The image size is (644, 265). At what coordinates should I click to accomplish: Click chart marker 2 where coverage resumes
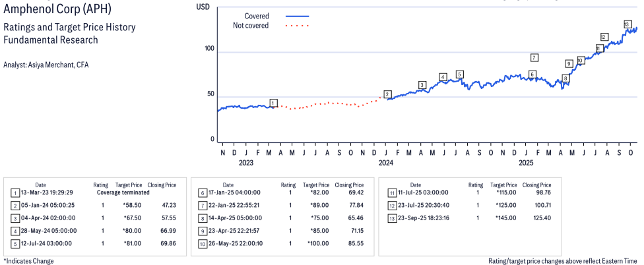pyautogui.click(x=387, y=94)
